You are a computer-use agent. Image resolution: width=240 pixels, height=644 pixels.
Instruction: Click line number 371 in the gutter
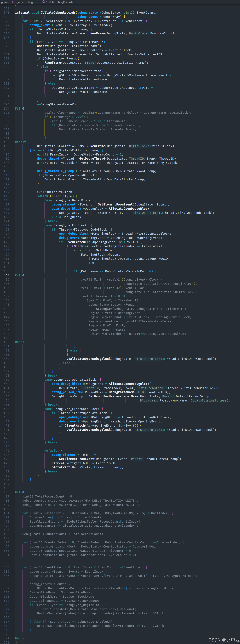(7, 13)
